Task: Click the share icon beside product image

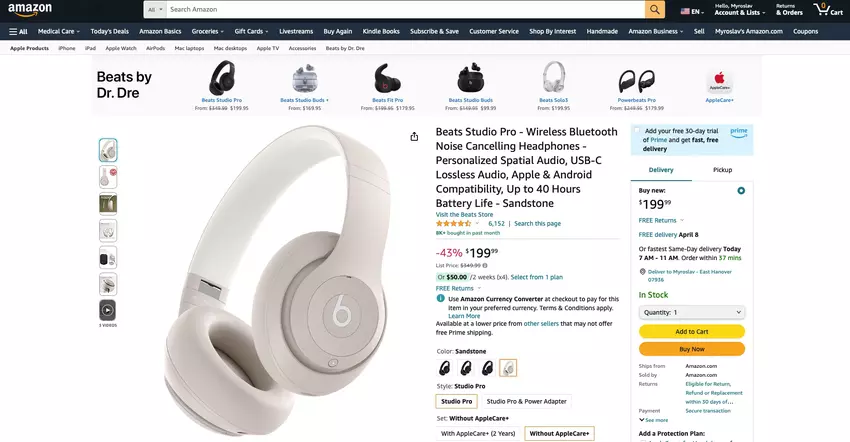Action: point(414,137)
